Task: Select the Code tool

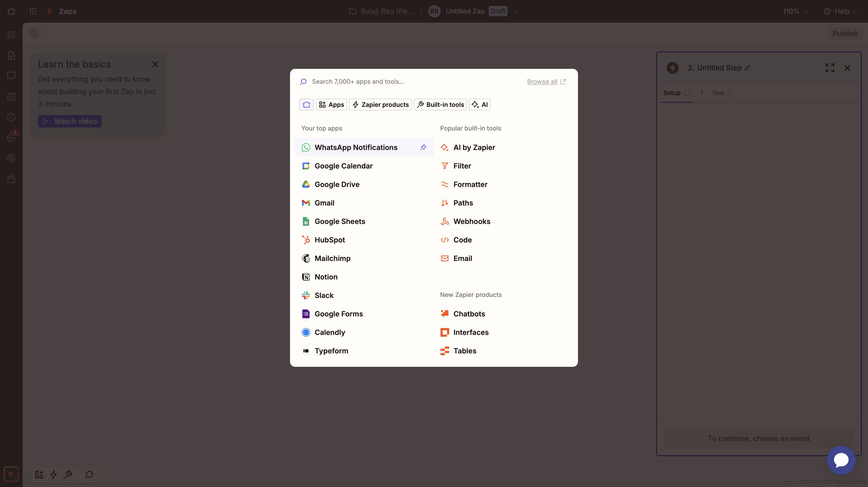Action: (x=503, y=240)
